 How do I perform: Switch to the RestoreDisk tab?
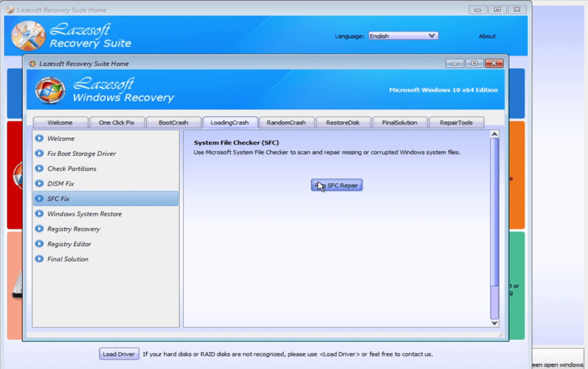pos(343,123)
